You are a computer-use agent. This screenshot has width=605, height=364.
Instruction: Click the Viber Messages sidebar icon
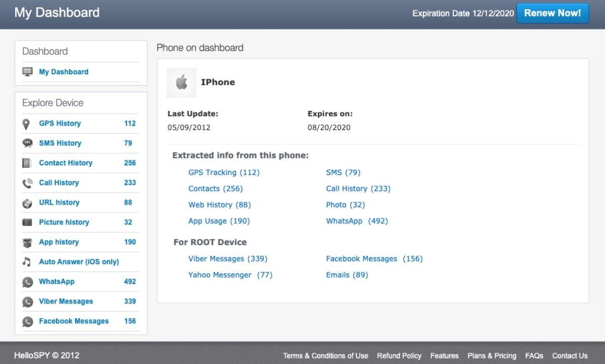coord(27,301)
